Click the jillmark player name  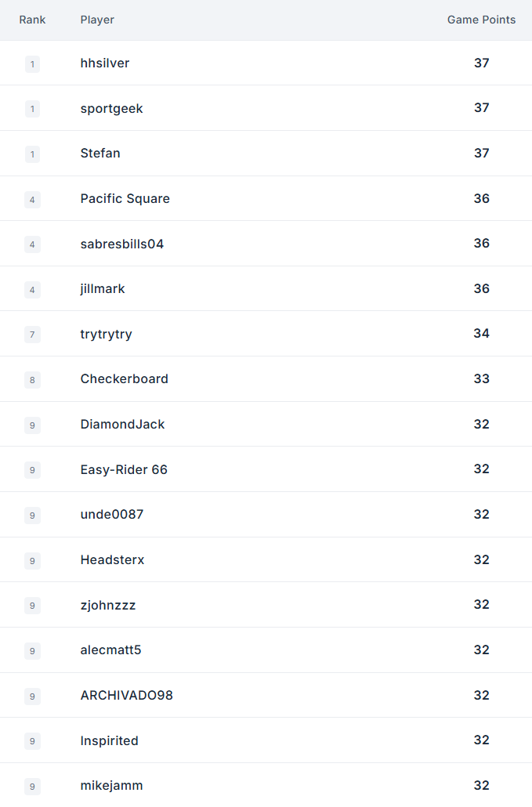[x=103, y=289]
